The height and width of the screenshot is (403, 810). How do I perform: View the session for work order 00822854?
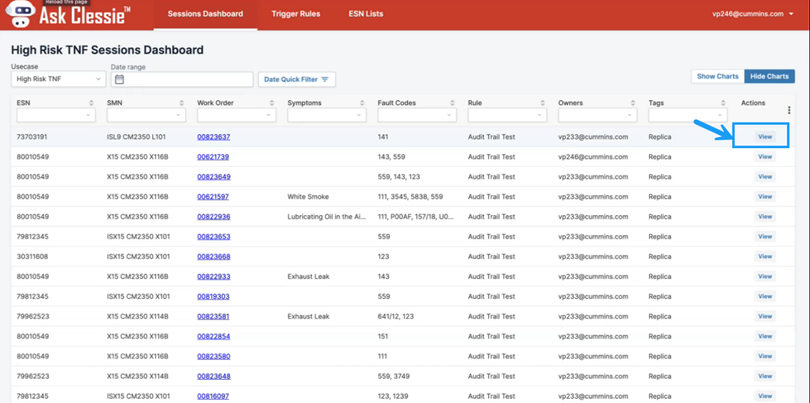[765, 336]
